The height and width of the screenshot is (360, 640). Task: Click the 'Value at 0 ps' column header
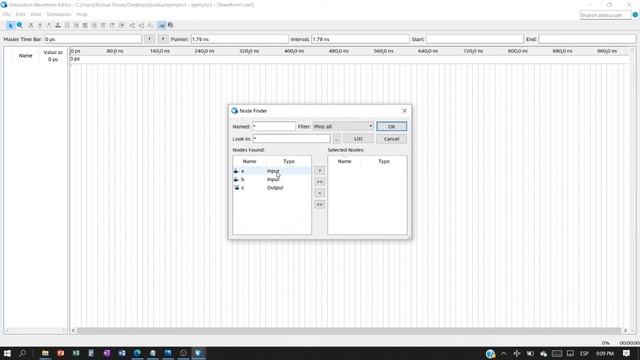click(53, 56)
